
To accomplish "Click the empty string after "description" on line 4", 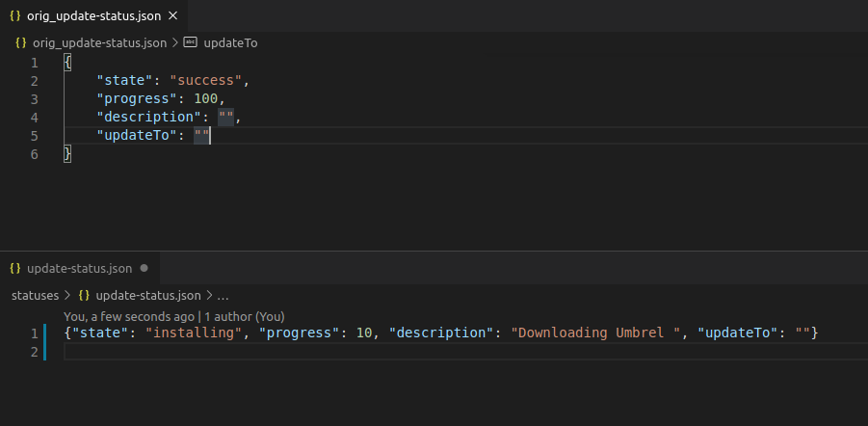I will [x=225, y=117].
